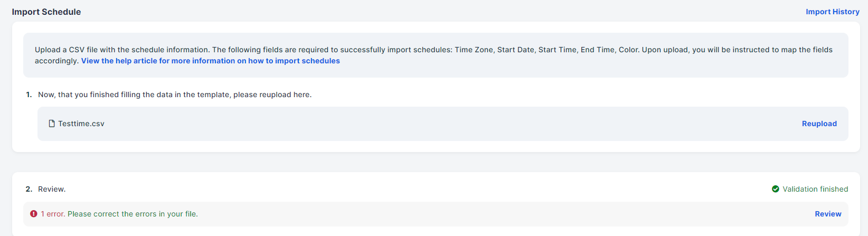The height and width of the screenshot is (236, 868).
Task: Click the red error exclamation icon
Action: pos(34,214)
